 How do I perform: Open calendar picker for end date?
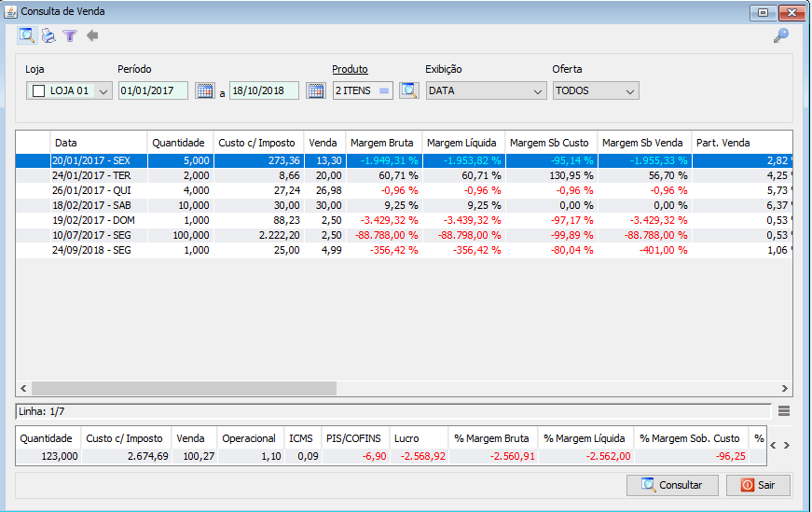[x=315, y=90]
